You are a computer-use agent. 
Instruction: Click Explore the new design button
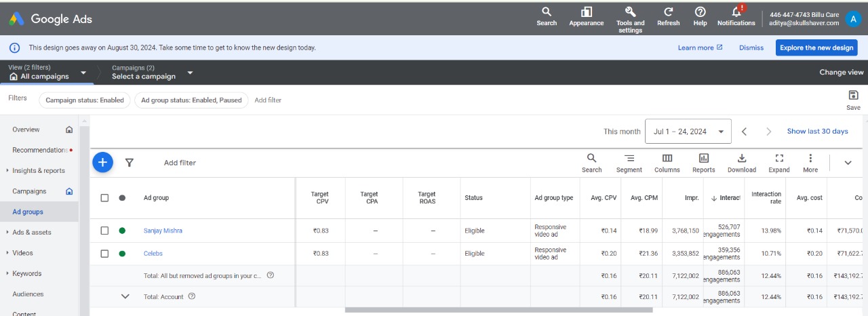[816, 47]
